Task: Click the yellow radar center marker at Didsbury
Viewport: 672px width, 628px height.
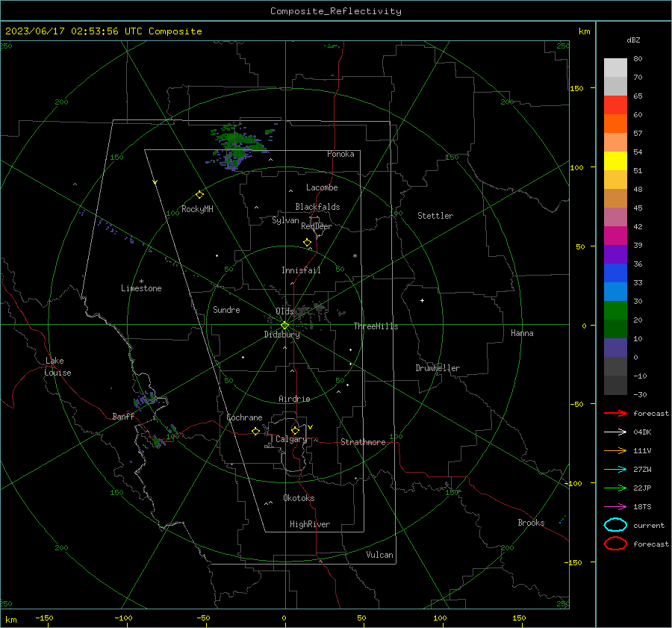Action: (x=284, y=326)
